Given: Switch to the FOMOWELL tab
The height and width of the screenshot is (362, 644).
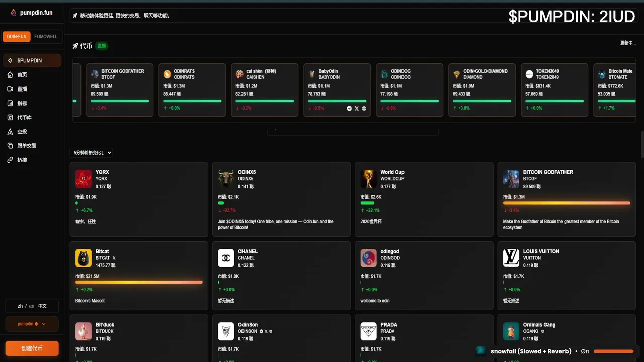Looking at the screenshot, I should [46, 37].
